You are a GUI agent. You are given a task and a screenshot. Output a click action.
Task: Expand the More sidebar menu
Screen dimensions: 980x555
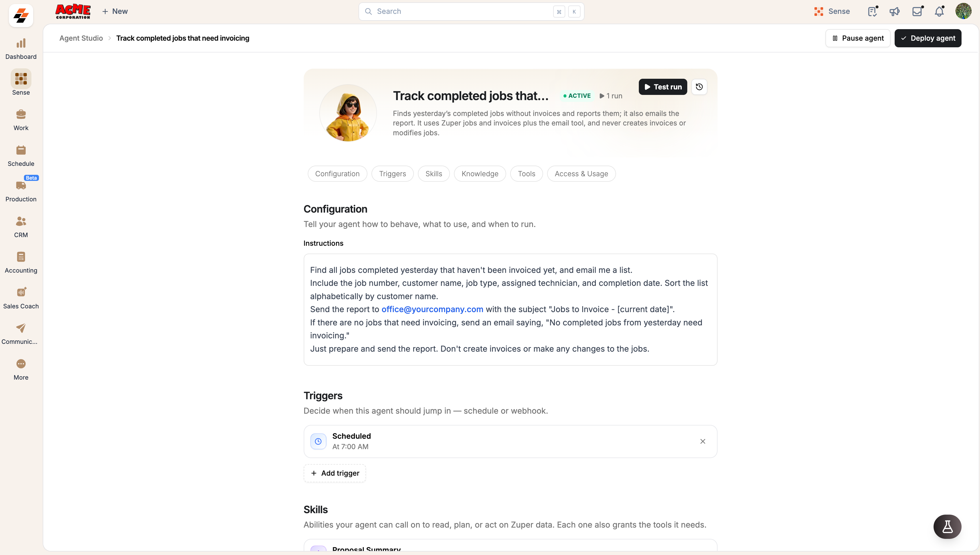click(21, 369)
